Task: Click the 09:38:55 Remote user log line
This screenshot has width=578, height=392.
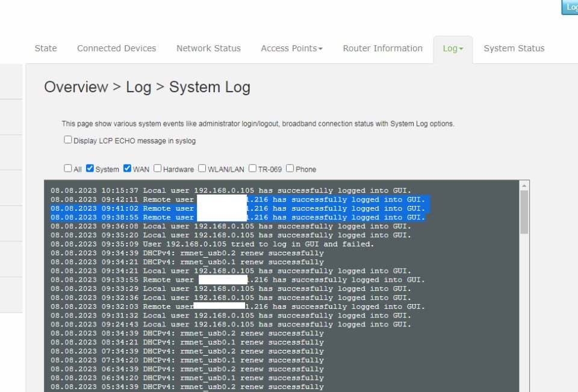Action: 238,217
